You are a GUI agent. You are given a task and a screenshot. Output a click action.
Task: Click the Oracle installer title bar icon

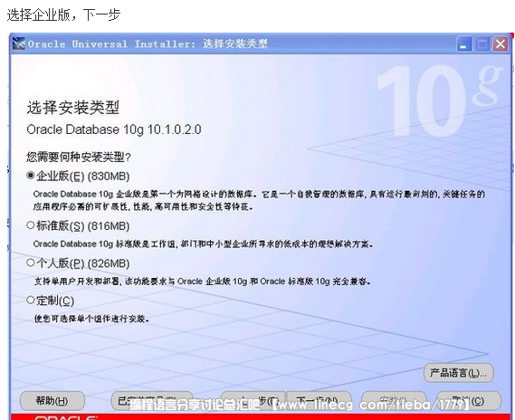coord(19,43)
